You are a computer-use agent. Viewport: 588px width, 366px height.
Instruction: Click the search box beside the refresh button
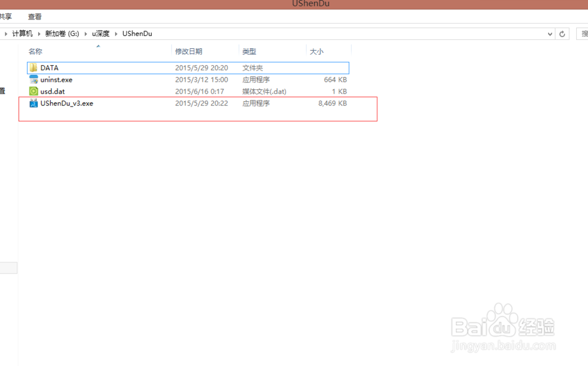(x=582, y=34)
